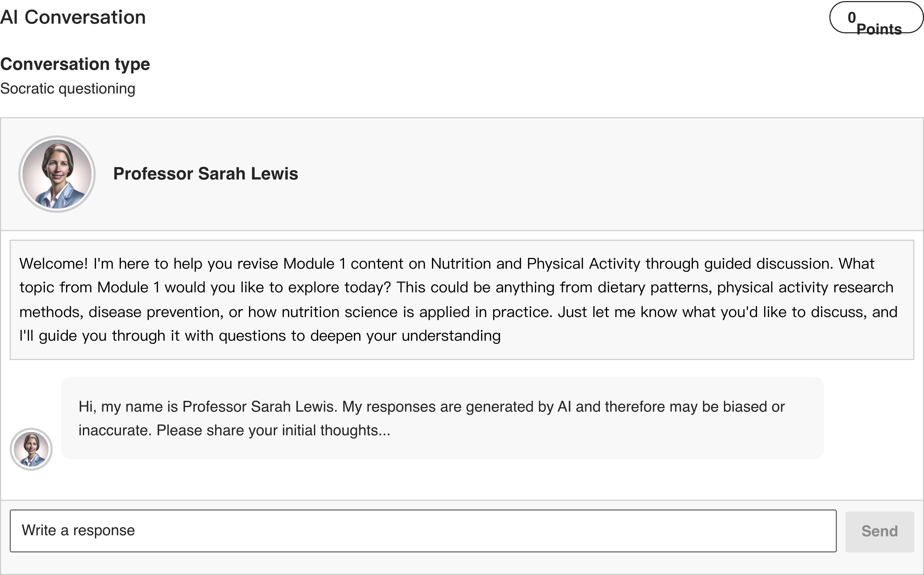This screenshot has height=575, width=924.
Task: Click the "Welcome!" word starting the intro message
Action: coord(54,264)
